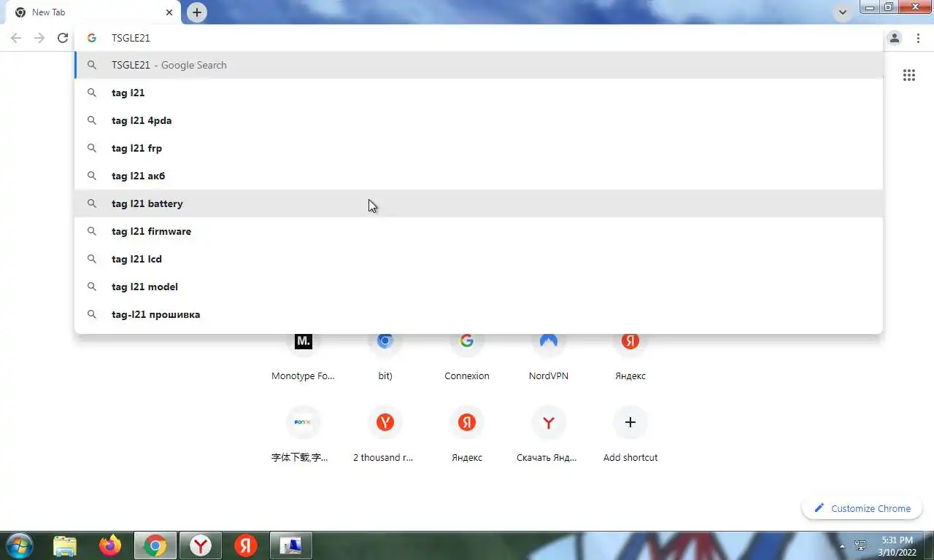Image resolution: width=934 pixels, height=560 pixels.
Task: Open the profile avatar icon
Action: [895, 38]
